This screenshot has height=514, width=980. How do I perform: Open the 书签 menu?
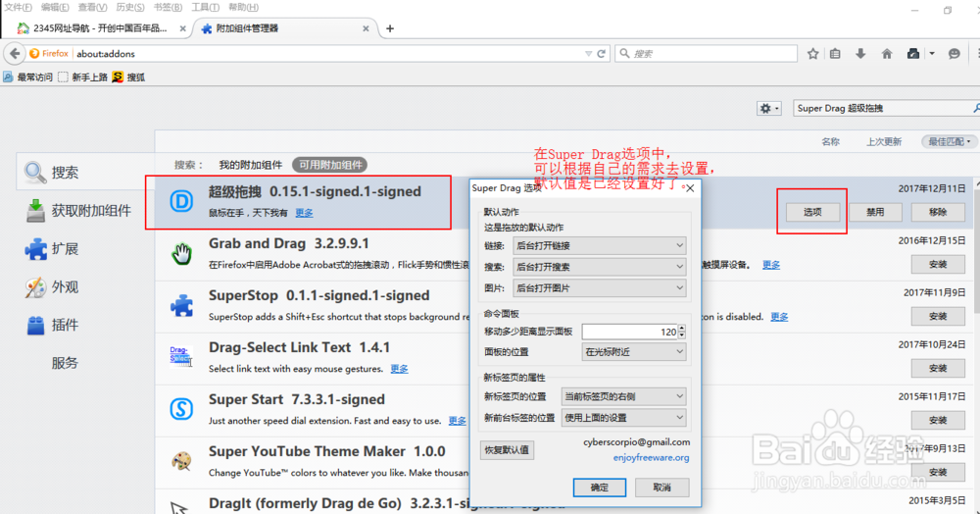[168, 7]
